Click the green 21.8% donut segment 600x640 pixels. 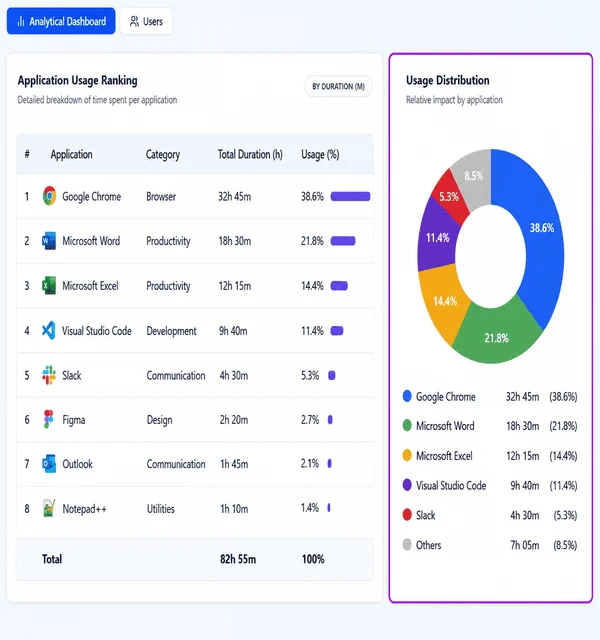(x=497, y=336)
